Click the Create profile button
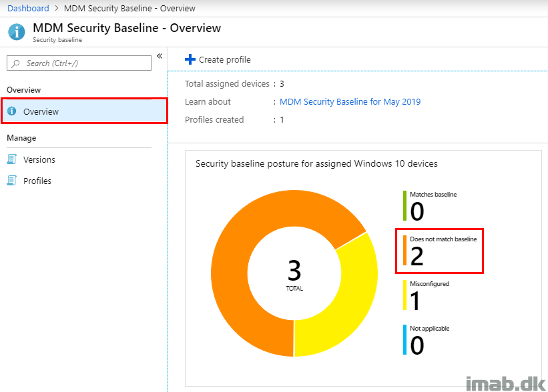This screenshot has width=548, height=392. click(x=218, y=59)
